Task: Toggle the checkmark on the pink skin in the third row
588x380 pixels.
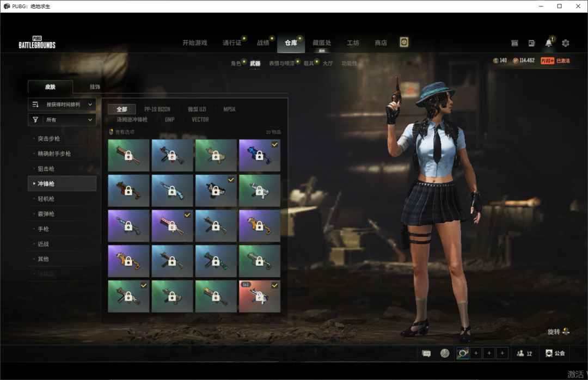Action: 187,215
